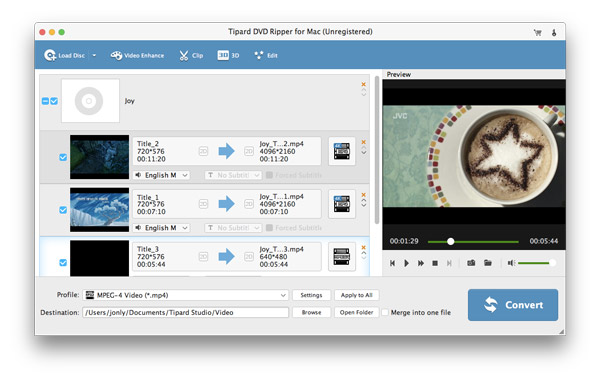Open the Edit tool
Viewport: 600px width, 382px height.
266,56
